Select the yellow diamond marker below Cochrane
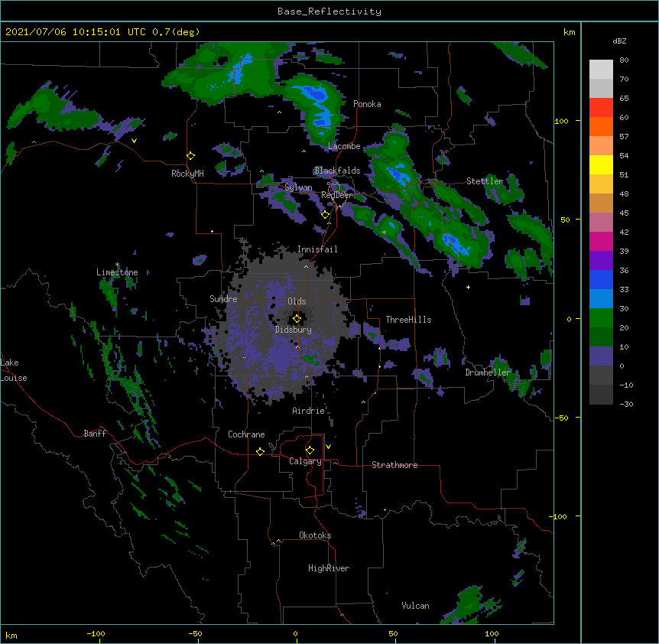Image resolution: width=659 pixels, height=644 pixels. pyautogui.click(x=260, y=451)
